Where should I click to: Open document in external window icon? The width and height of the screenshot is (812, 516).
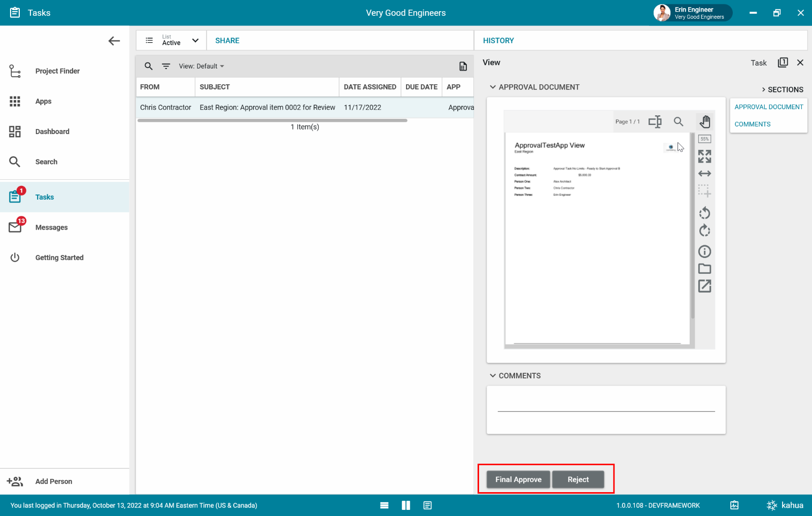[704, 286]
